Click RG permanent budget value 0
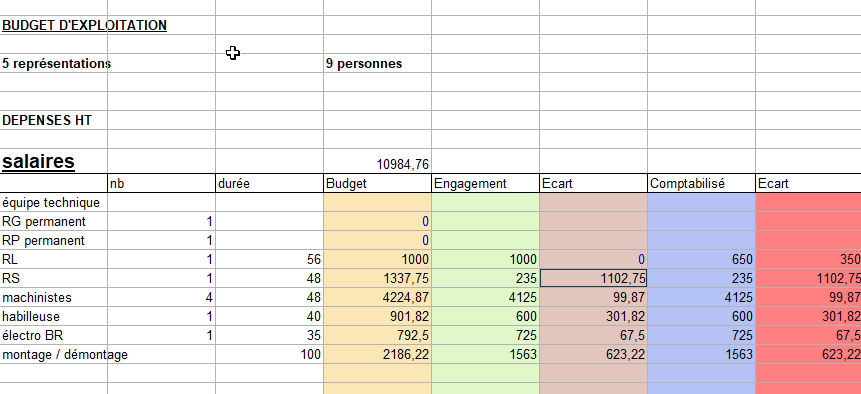The width and height of the screenshot is (861, 394). pyautogui.click(x=377, y=222)
